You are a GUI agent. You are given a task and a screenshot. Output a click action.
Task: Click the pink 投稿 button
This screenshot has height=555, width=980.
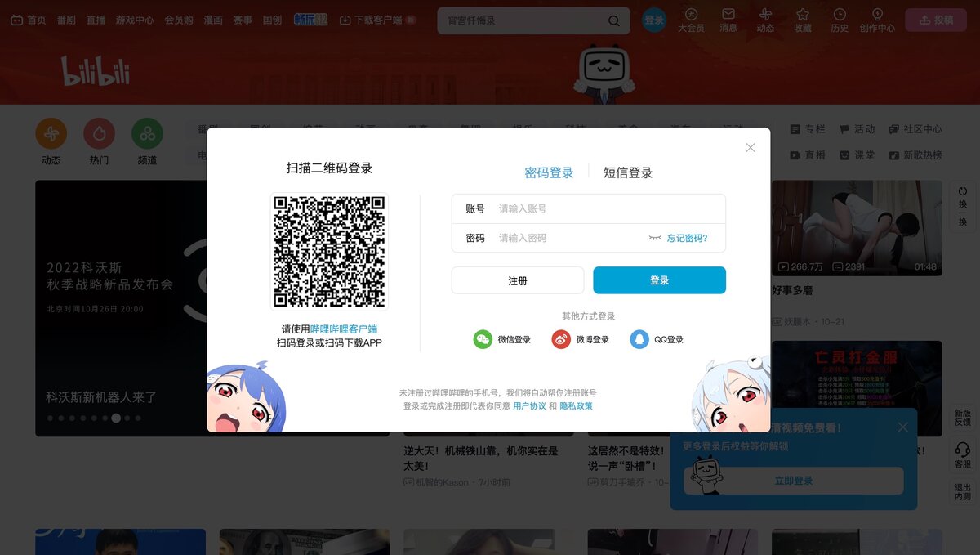(x=936, y=20)
